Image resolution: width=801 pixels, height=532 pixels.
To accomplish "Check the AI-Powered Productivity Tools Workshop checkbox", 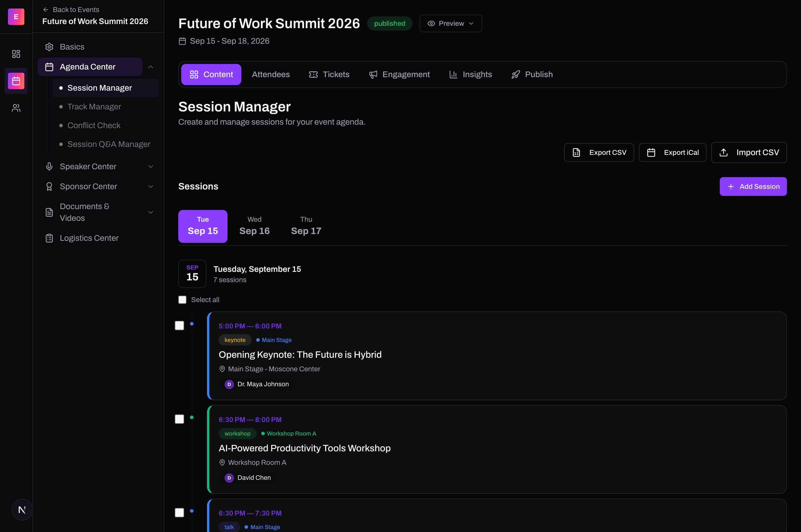I will click(x=179, y=419).
